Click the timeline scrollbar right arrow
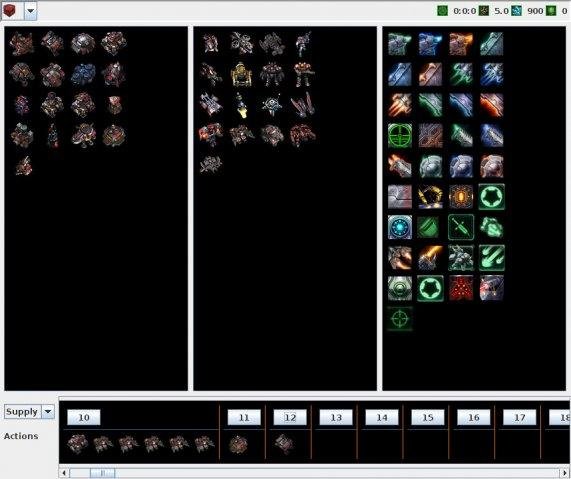This screenshot has height=479, width=571. point(566,473)
